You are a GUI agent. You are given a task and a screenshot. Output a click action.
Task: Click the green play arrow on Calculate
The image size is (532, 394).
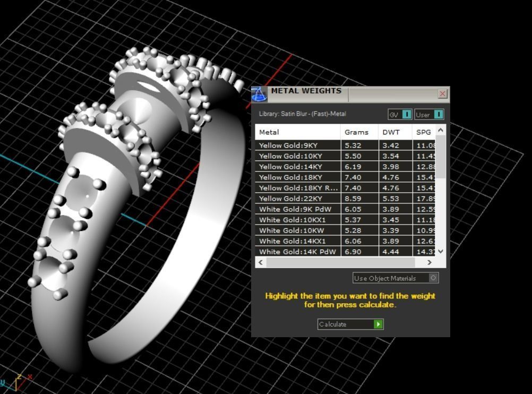coord(378,324)
